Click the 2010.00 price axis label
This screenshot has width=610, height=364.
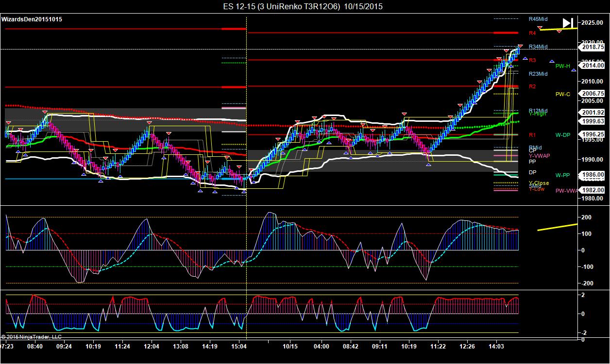click(x=593, y=81)
